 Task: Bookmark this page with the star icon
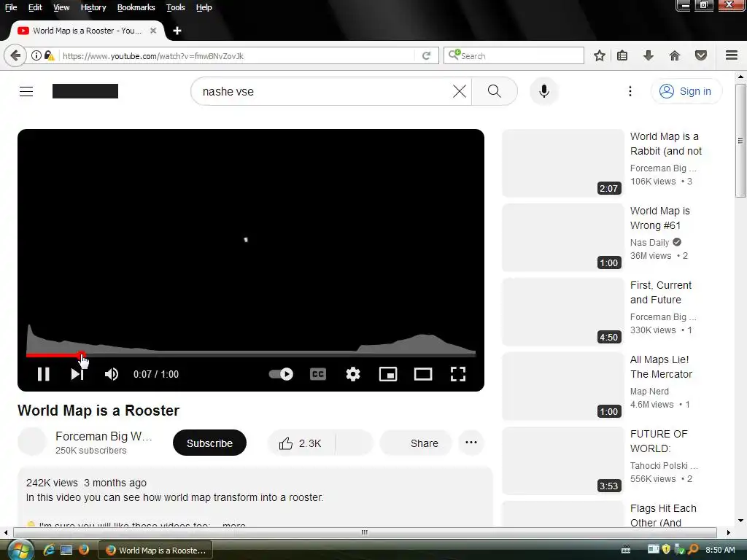(x=600, y=55)
